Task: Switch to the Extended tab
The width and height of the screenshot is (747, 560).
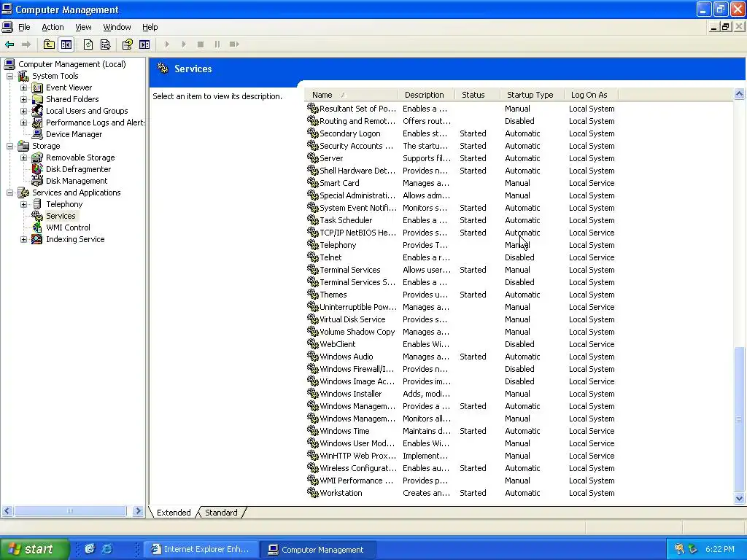Action: tap(174, 513)
